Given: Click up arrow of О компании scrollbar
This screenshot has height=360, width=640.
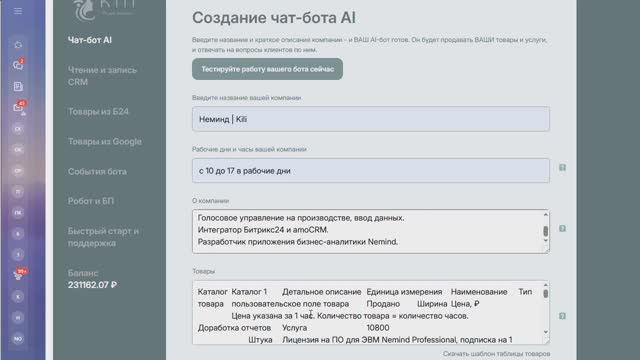Looking at the screenshot, I should [x=546, y=214].
